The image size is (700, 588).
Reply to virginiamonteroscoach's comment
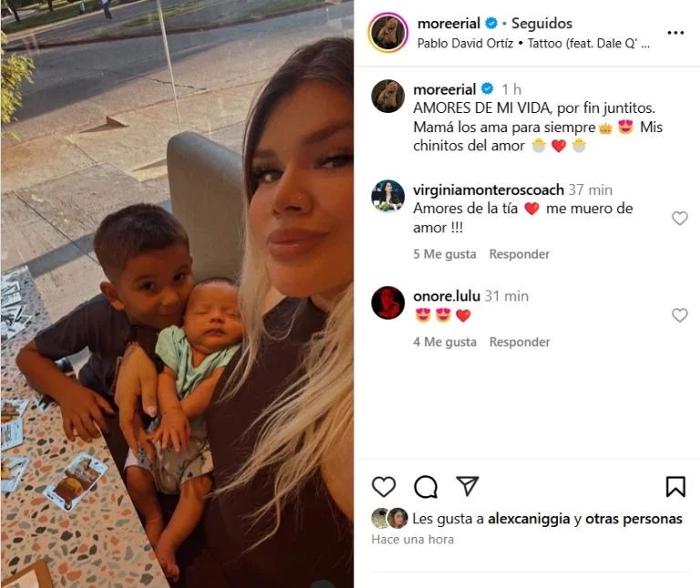click(520, 254)
